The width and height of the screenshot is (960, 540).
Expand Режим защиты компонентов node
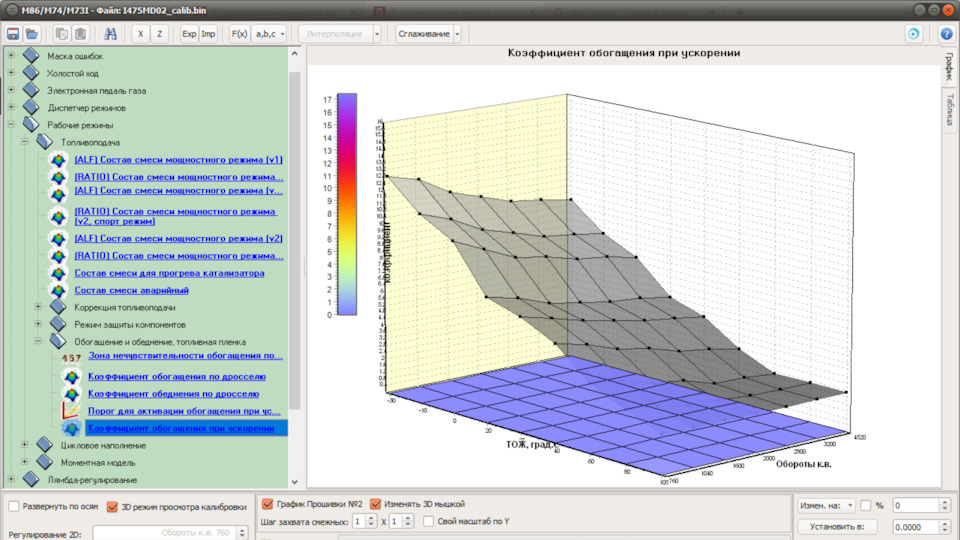tap(38, 324)
